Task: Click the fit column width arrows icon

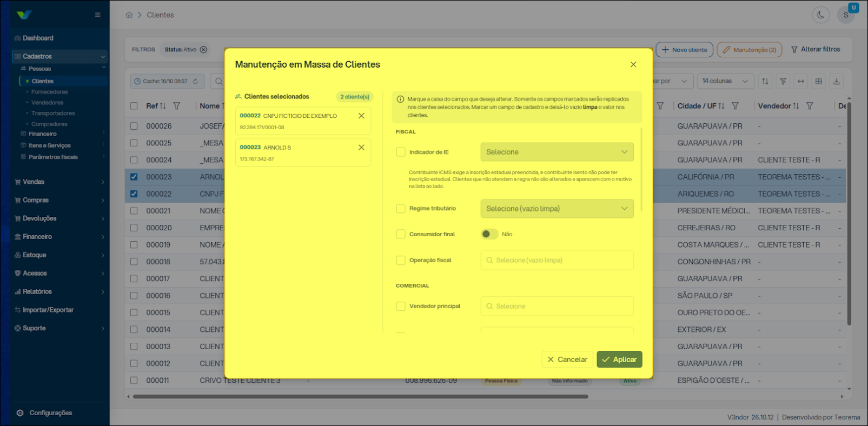Action: 801,81
